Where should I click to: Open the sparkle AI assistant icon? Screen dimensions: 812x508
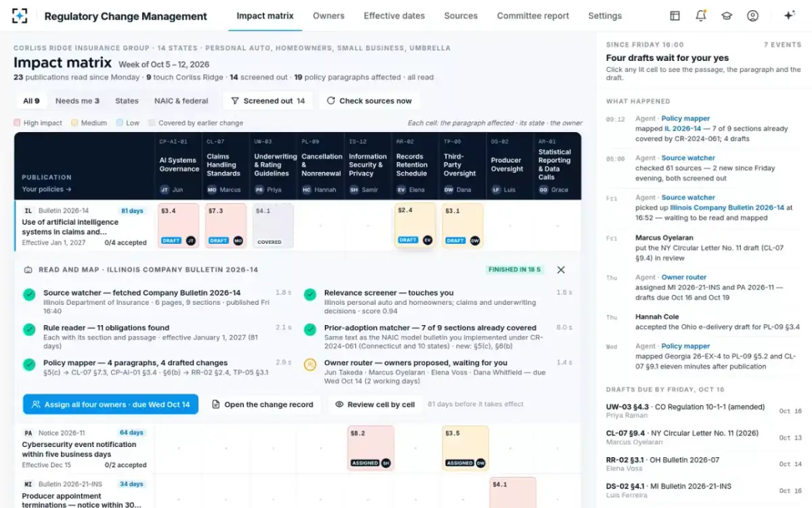(789, 16)
